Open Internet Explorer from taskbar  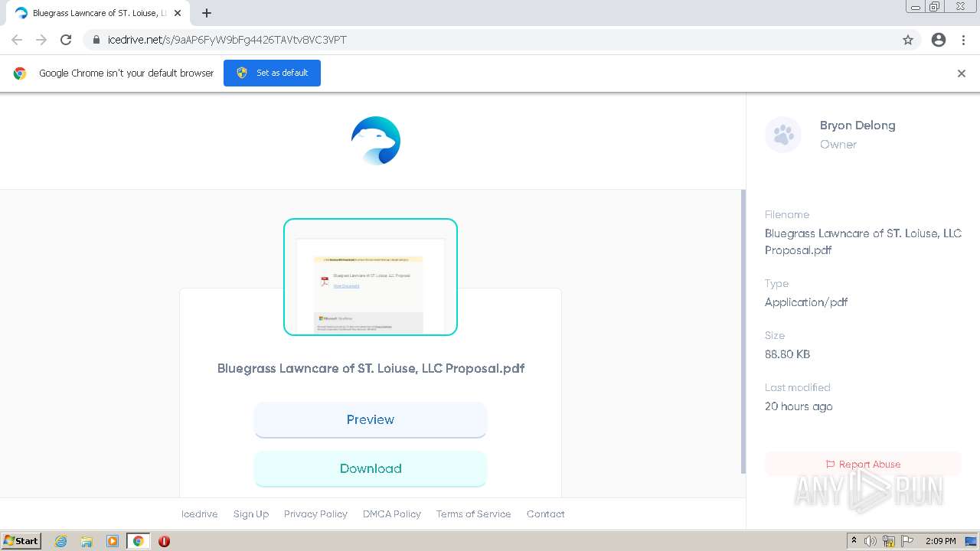click(60, 541)
